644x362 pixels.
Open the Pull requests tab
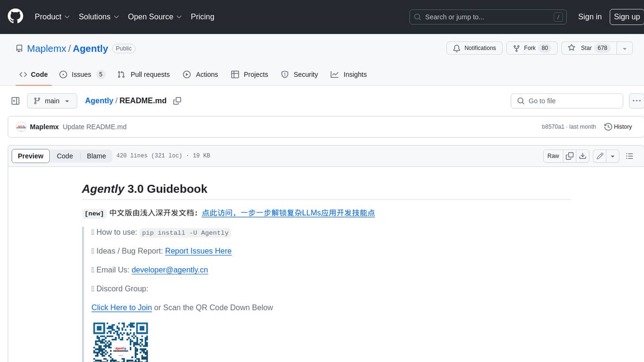coord(143,74)
